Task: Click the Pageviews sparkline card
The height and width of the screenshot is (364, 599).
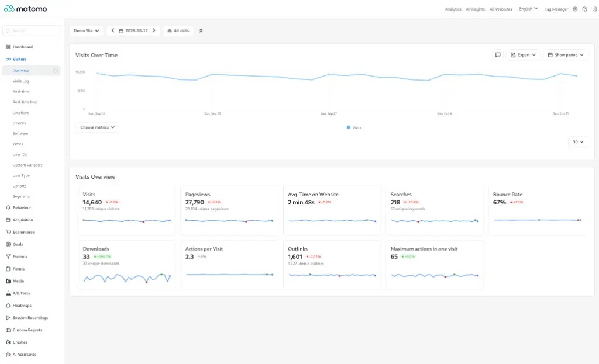Action: [x=229, y=210]
